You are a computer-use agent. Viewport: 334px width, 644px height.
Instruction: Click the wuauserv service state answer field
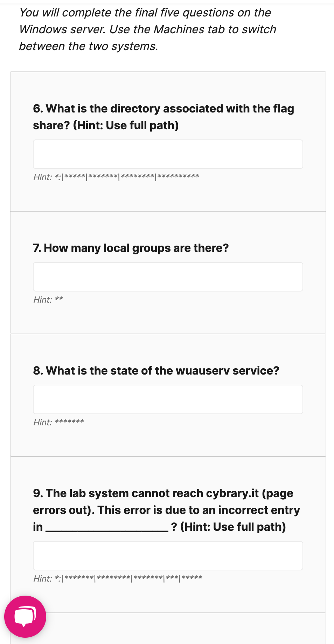(x=168, y=399)
